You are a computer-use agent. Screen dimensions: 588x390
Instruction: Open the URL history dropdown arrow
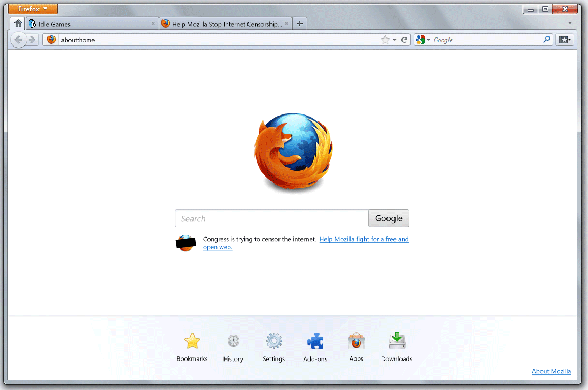pyautogui.click(x=395, y=40)
